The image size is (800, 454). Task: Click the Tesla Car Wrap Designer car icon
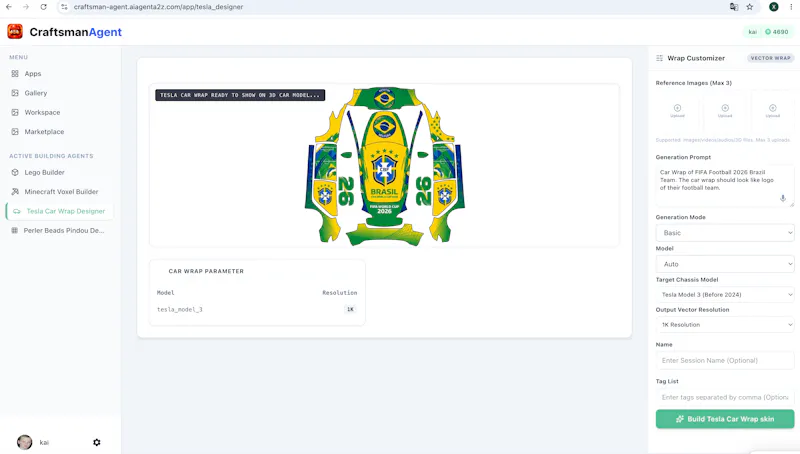click(17, 211)
